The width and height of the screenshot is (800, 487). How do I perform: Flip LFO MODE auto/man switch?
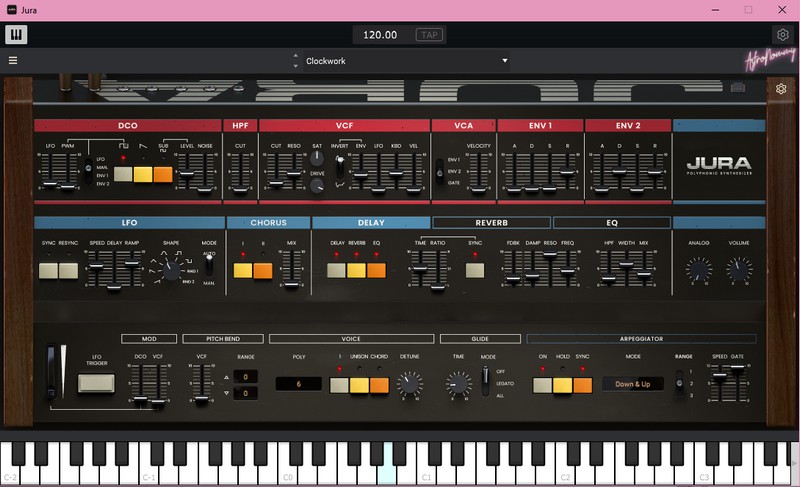[209, 265]
